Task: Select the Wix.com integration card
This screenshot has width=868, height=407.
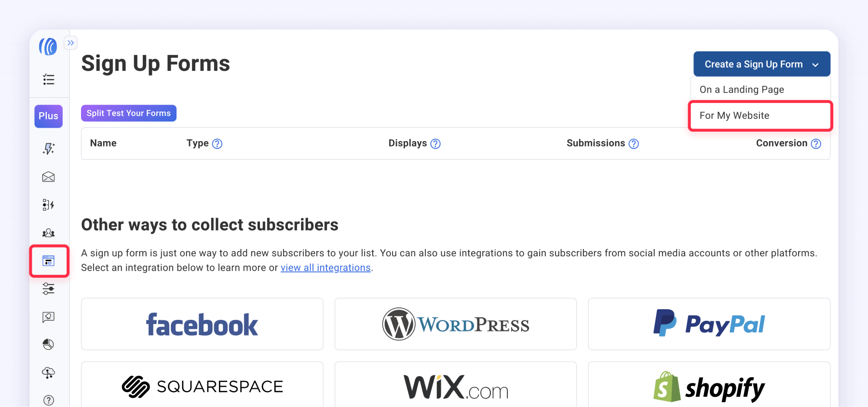Action: point(456,385)
